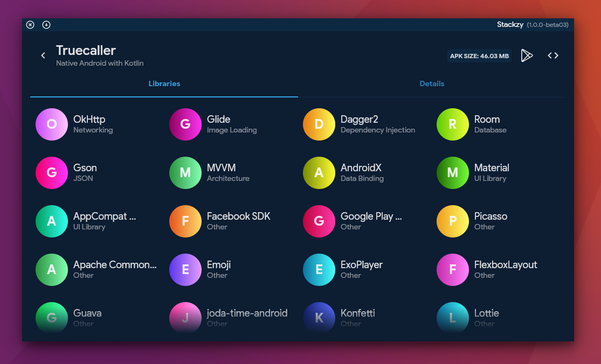Screen dimensions: 601x364
Task: Click 'Native Android with Kotlin' subtitle
Action: [x=100, y=63]
